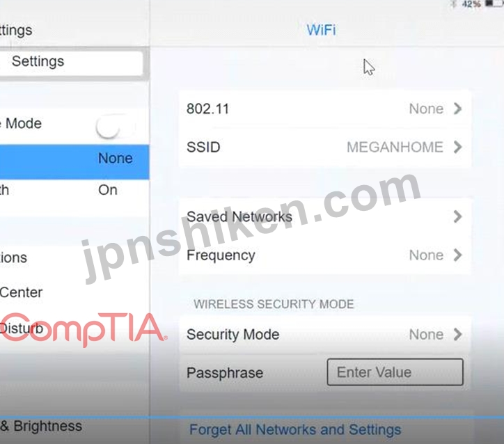Click the battery icon in status bar

pyautogui.click(x=494, y=3)
